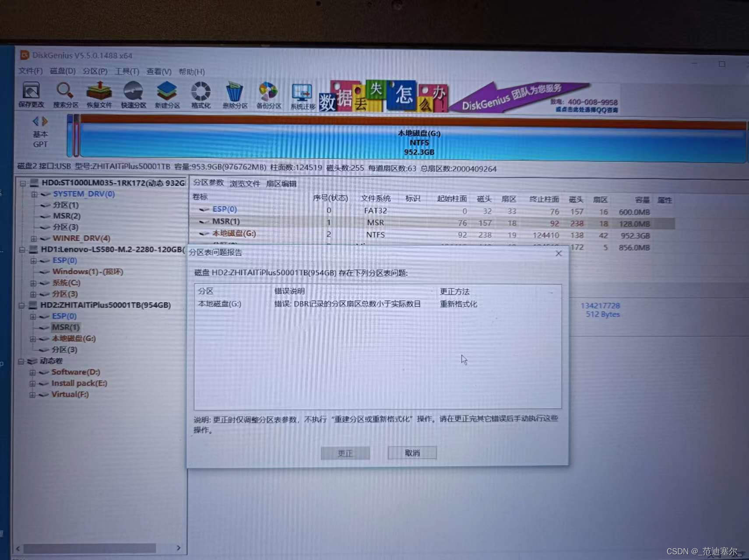Select 本地磁盘(G:) row in partition table
The image size is (749, 560).
431,234
